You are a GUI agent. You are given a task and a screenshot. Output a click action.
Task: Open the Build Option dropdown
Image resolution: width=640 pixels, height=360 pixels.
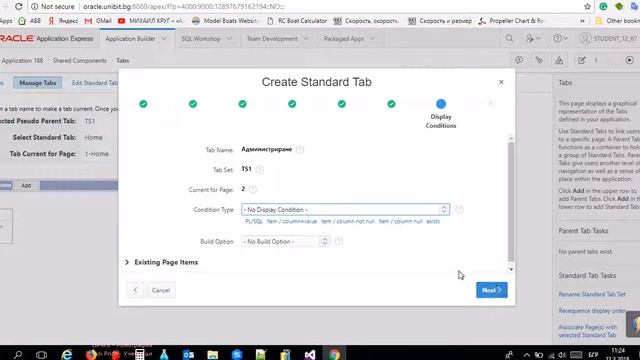pyautogui.click(x=285, y=242)
